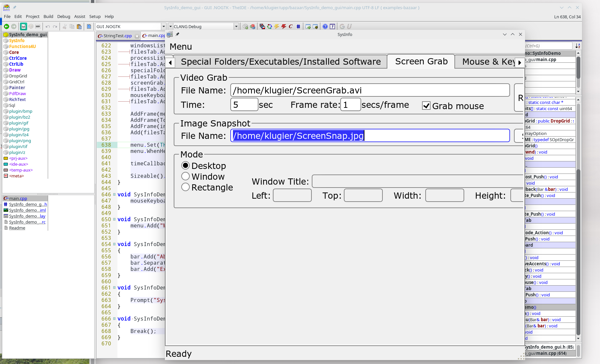
Task: Switch to the Special Folders/Executables/Installed Software tab
Action: pyautogui.click(x=281, y=62)
